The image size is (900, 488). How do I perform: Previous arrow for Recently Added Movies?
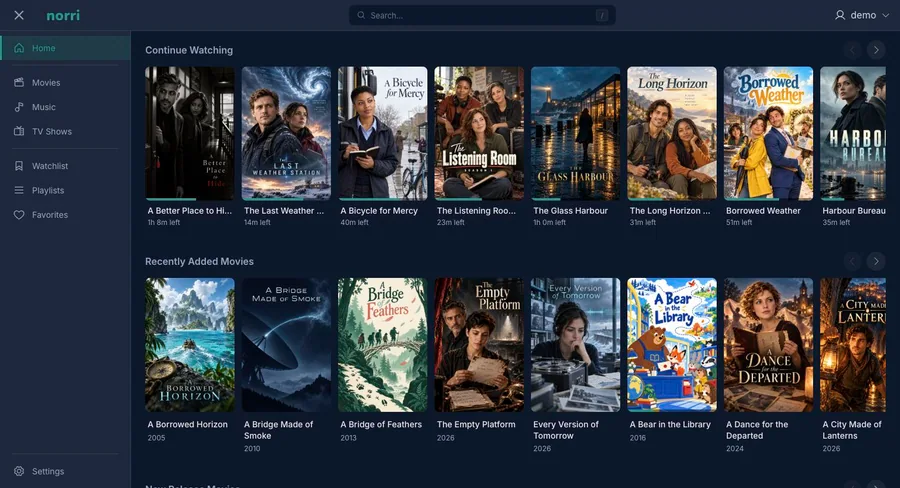pos(852,262)
